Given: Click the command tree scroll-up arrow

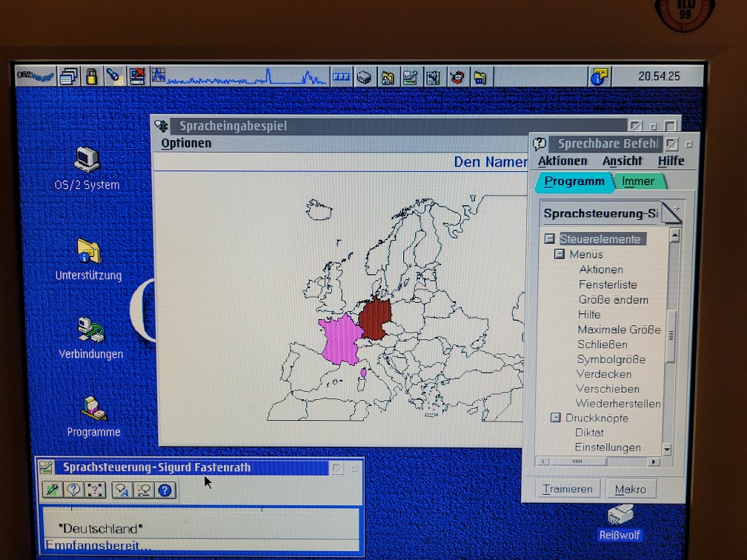Looking at the screenshot, I should click(674, 236).
